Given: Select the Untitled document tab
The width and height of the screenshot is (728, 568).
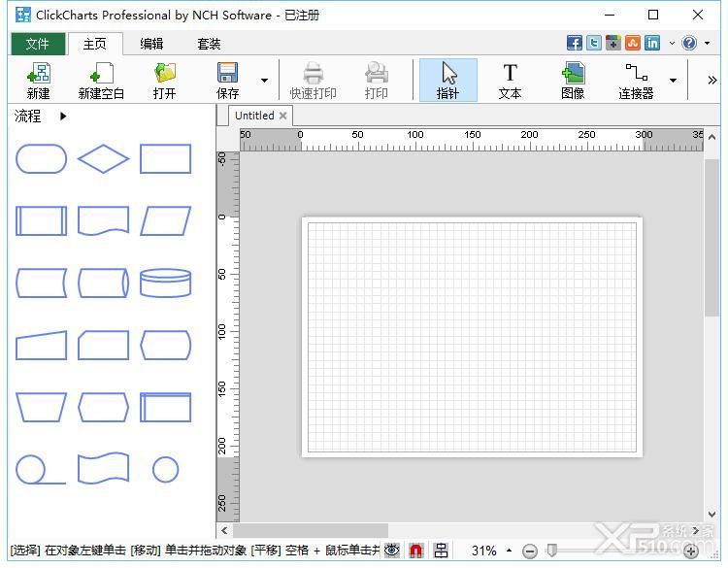Looking at the screenshot, I should click(254, 116).
